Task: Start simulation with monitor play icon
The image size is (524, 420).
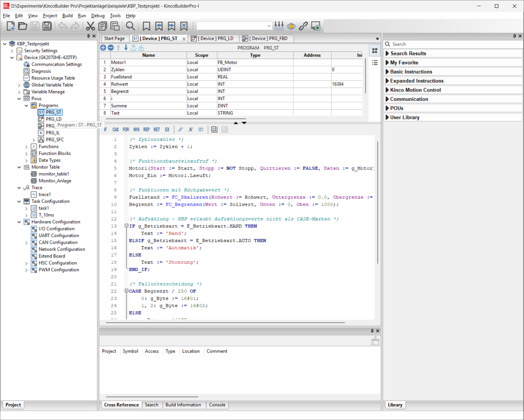Action: click(x=316, y=26)
